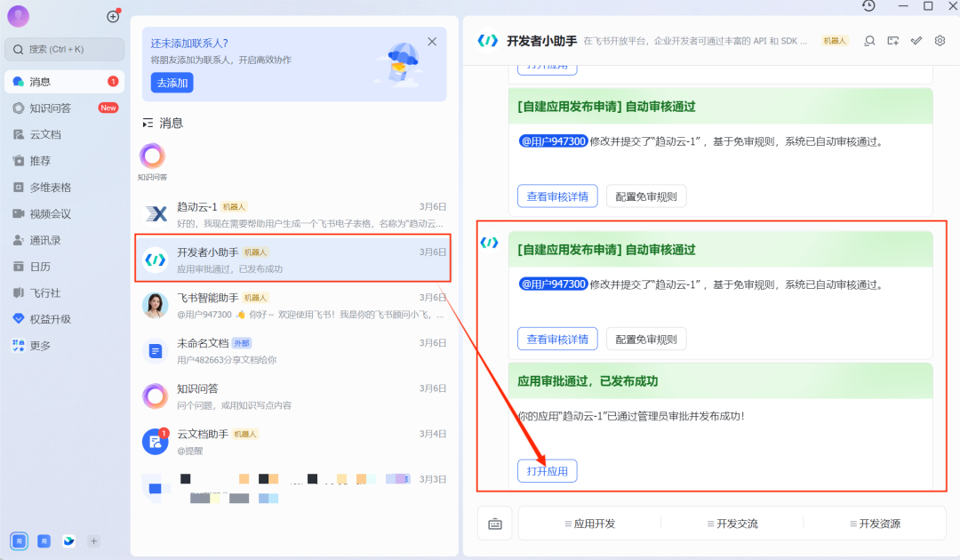Screen dimensions: 960x560
Task: Open the 日历 calendar
Action: 64,267
